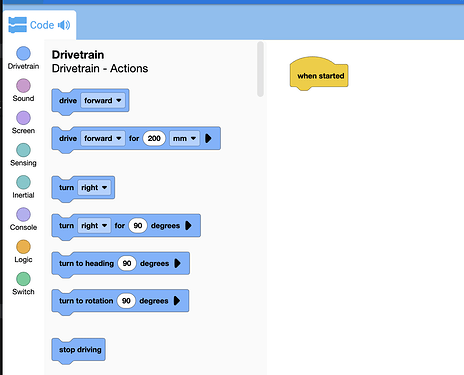The image size is (464, 375).
Task: Select the Switch category circle
Action: coord(23,279)
